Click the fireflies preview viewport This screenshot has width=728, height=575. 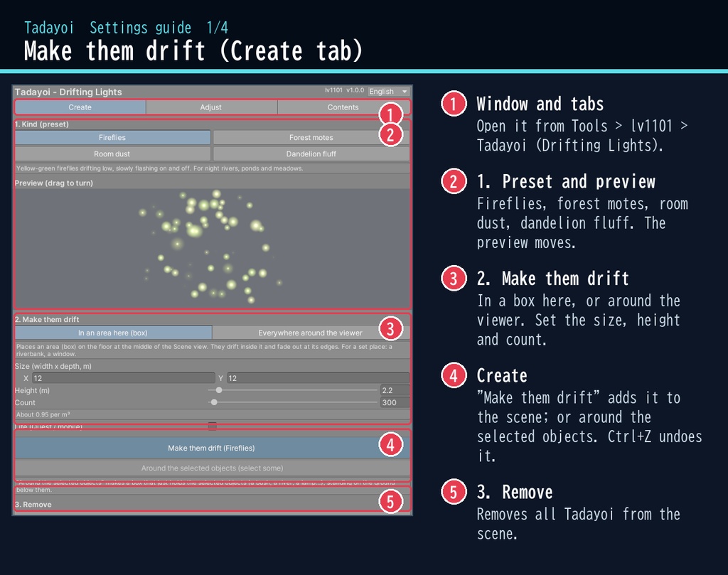coord(212,248)
